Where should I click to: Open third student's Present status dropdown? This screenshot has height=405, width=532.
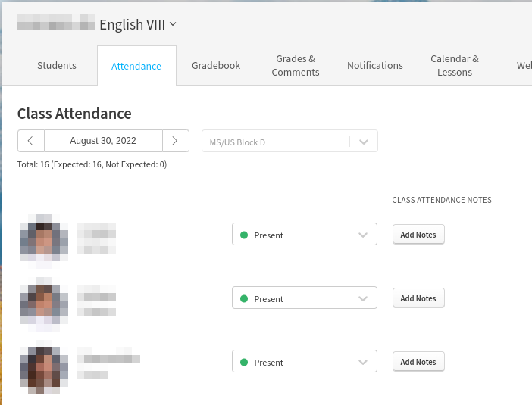(x=304, y=362)
